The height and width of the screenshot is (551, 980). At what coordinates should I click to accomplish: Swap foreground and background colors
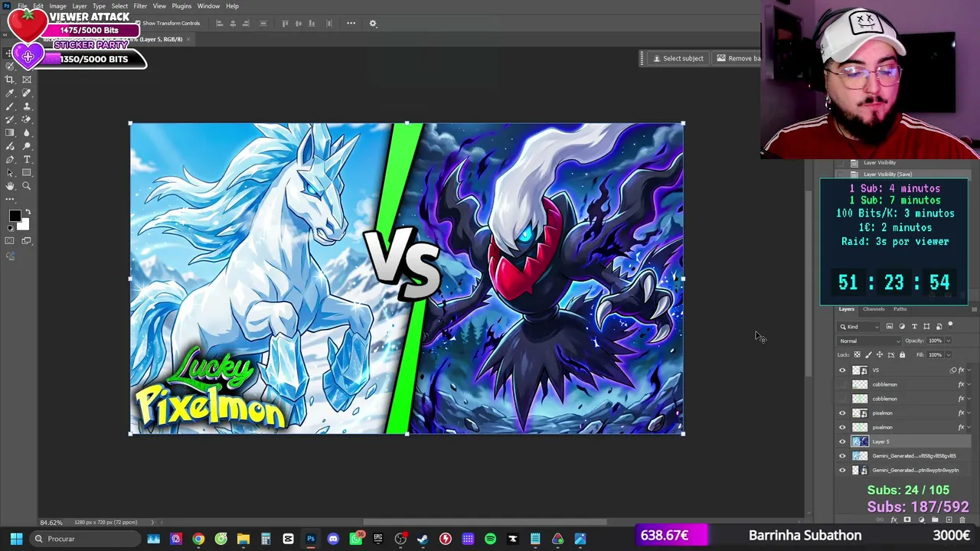coord(28,212)
